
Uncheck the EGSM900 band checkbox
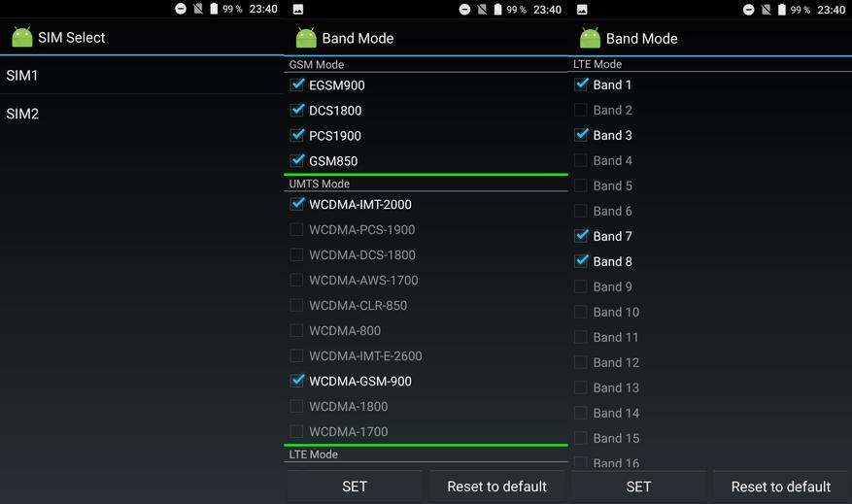(297, 85)
